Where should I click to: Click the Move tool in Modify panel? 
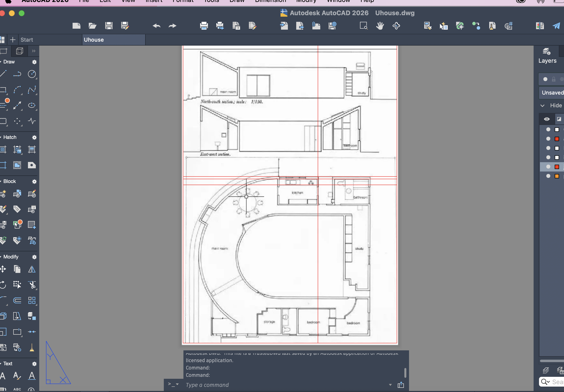(3, 269)
